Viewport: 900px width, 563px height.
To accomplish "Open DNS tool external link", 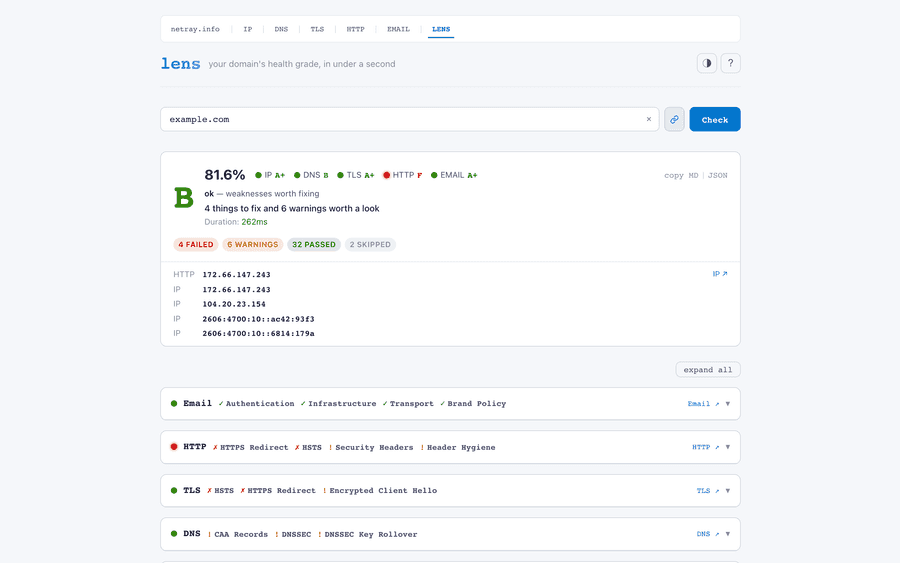I will coord(707,534).
